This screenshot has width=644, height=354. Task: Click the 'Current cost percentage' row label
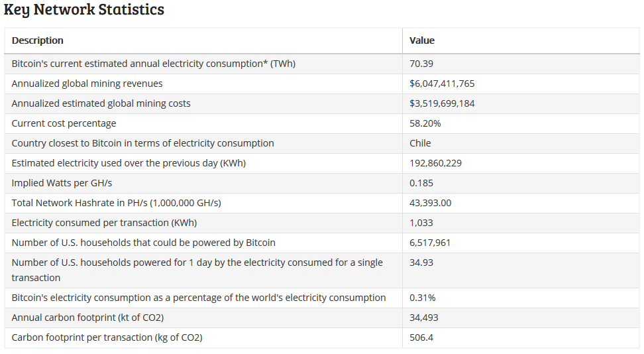coord(64,123)
